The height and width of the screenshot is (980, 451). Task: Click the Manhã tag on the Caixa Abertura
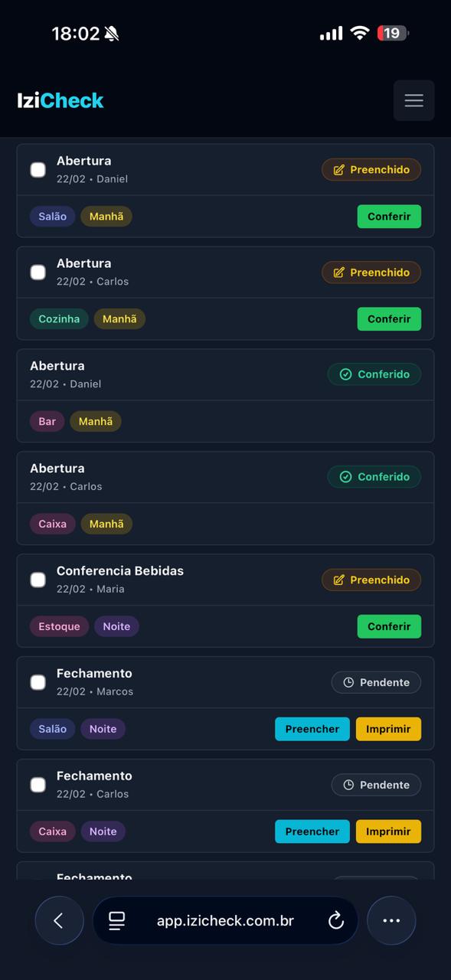pos(106,524)
